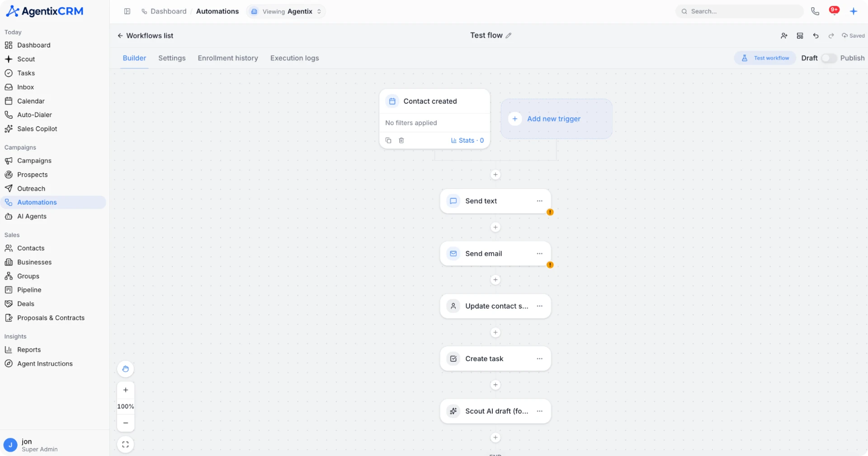This screenshot has height=456, width=868.
Task: Zoom out of the canvas
Action: 126,423
